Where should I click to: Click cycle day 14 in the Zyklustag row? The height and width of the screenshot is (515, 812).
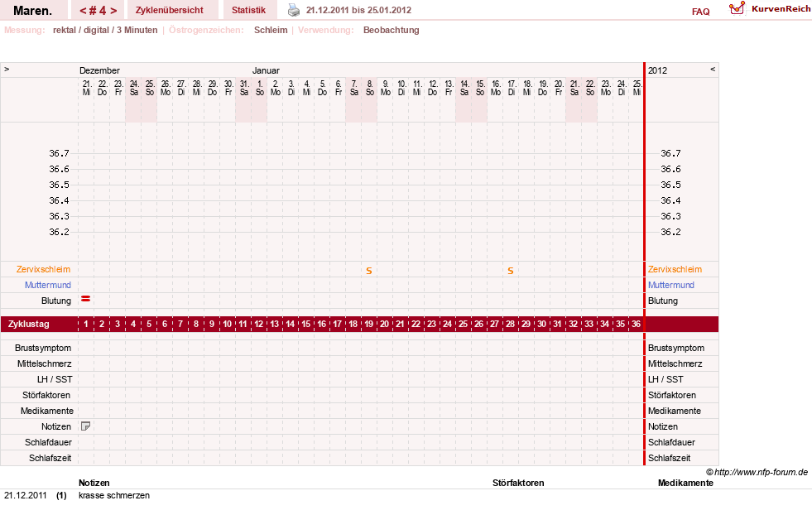pyautogui.click(x=290, y=324)
